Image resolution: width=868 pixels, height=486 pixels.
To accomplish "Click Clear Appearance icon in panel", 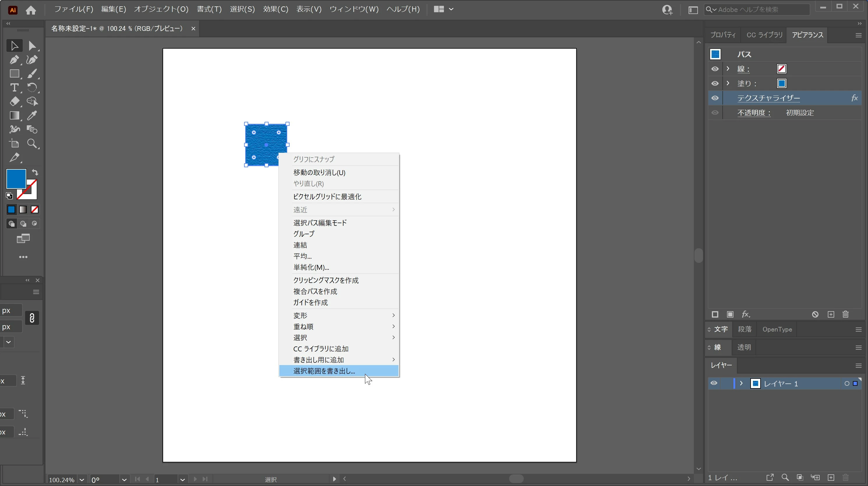I will tap(815, 314).
